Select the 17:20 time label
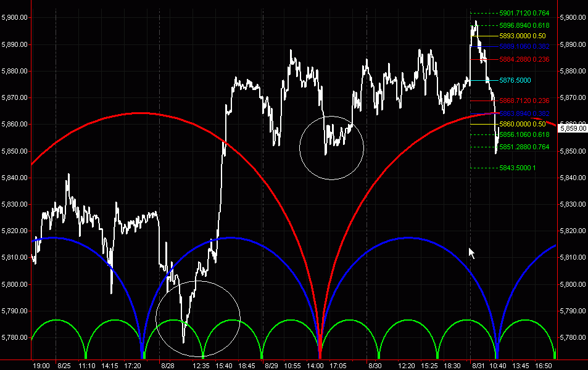Image resolution: width=588 pixels, height=370 pixels. click(x=133, y=366)
